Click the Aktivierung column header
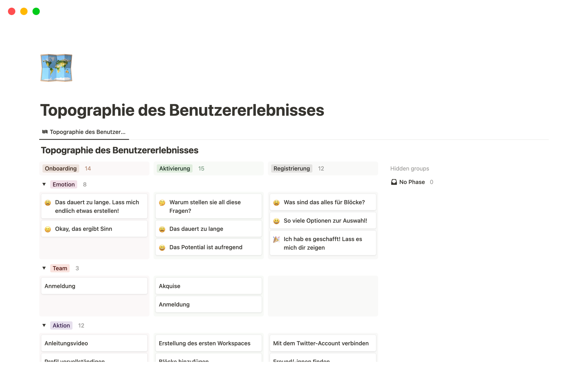The width and height of the screenshot is (588, 368). [x=175, y=168]
